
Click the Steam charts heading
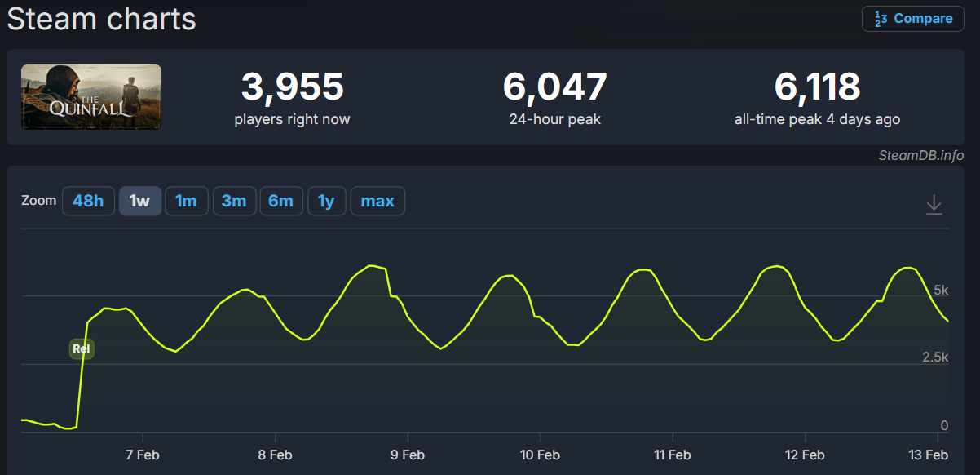coord(101,18)
